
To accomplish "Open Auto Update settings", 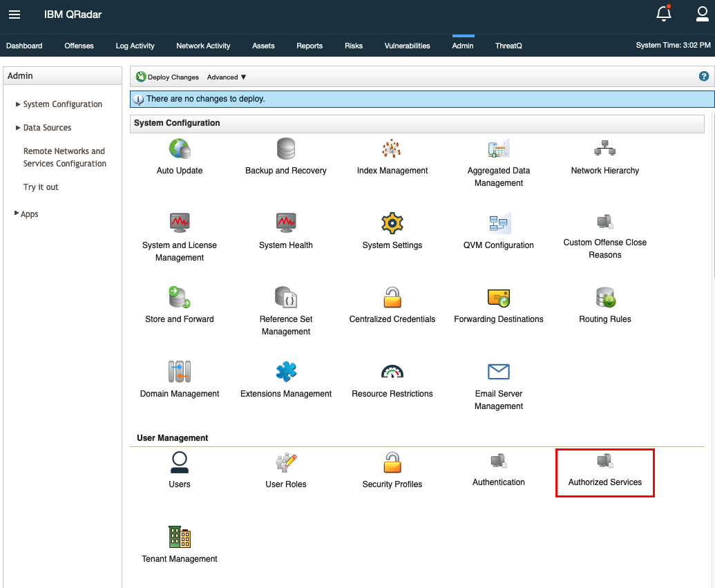I will coord(180,157).
